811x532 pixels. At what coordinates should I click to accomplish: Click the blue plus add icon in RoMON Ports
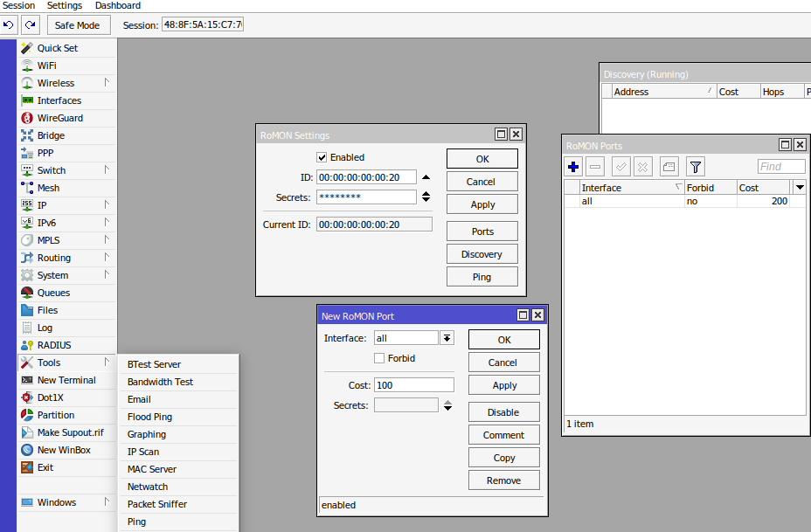pyautogui.click(x=573, y=166)
